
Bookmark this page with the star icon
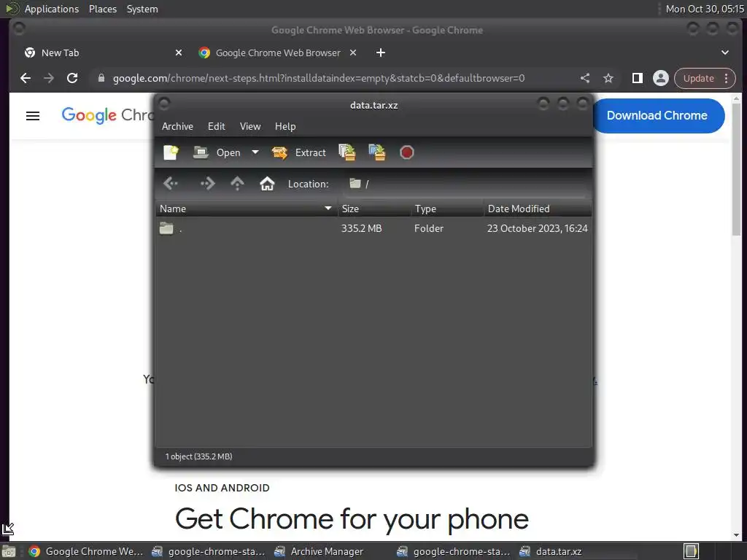click(x=608, y=78)
